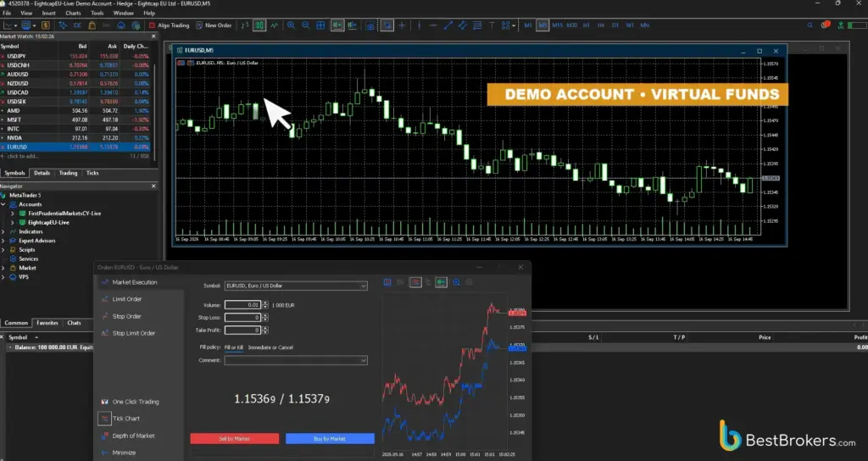Toggle the chart shift icon
Screen dimensions: 868x461
click(x=352, y=25)
